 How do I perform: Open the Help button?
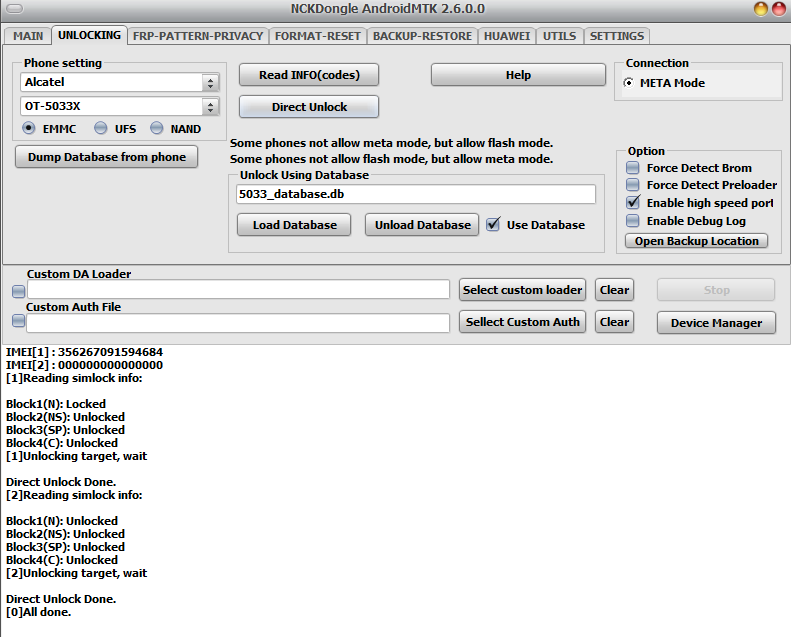518,75
